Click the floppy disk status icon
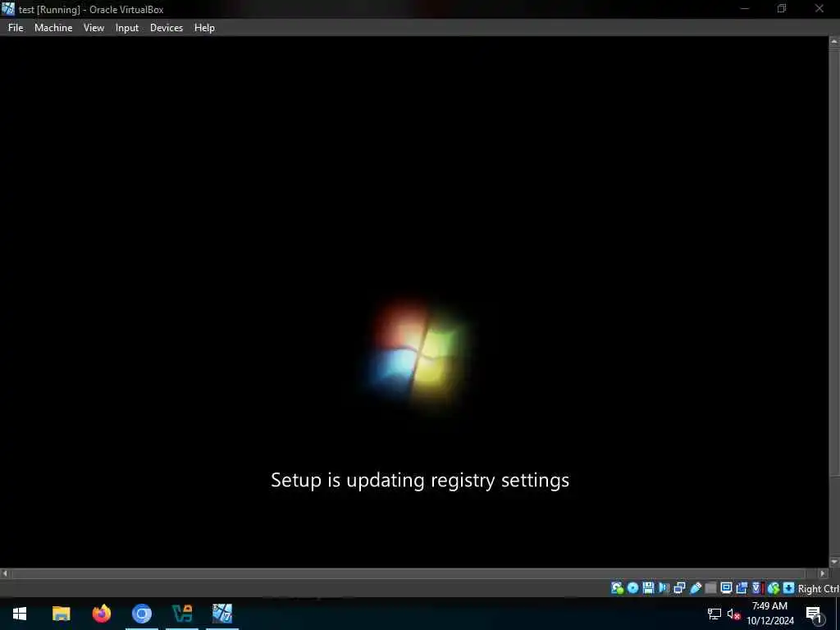The width and height of the screenshot is (840, 630). [648, 588]
